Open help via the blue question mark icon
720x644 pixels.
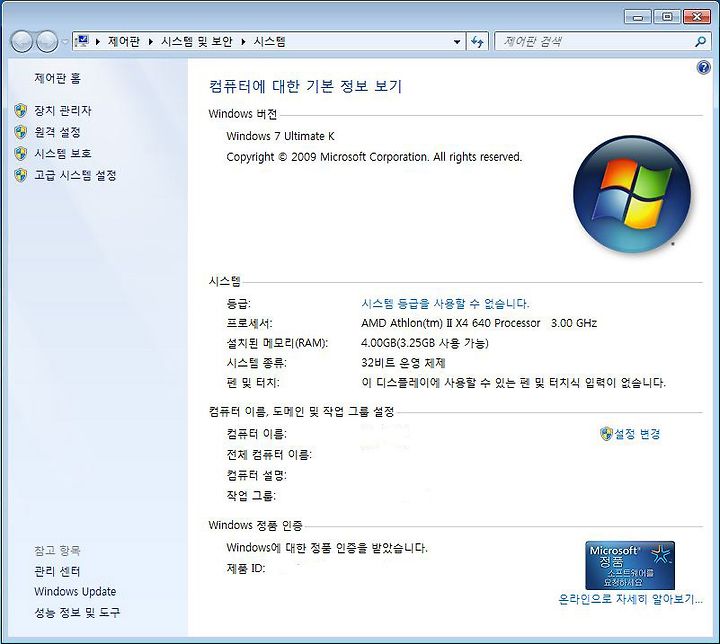pos(703,68)
